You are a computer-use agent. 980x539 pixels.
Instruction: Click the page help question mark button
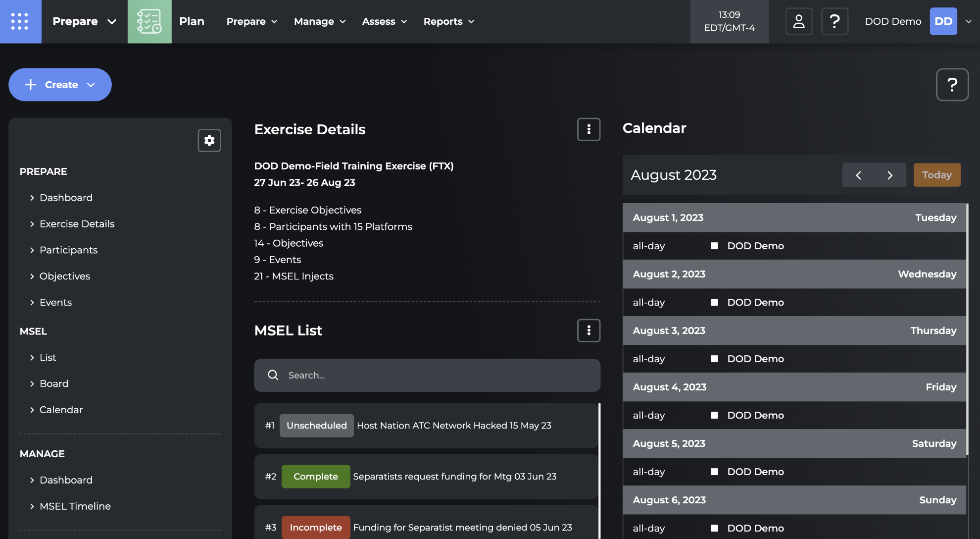952,85
